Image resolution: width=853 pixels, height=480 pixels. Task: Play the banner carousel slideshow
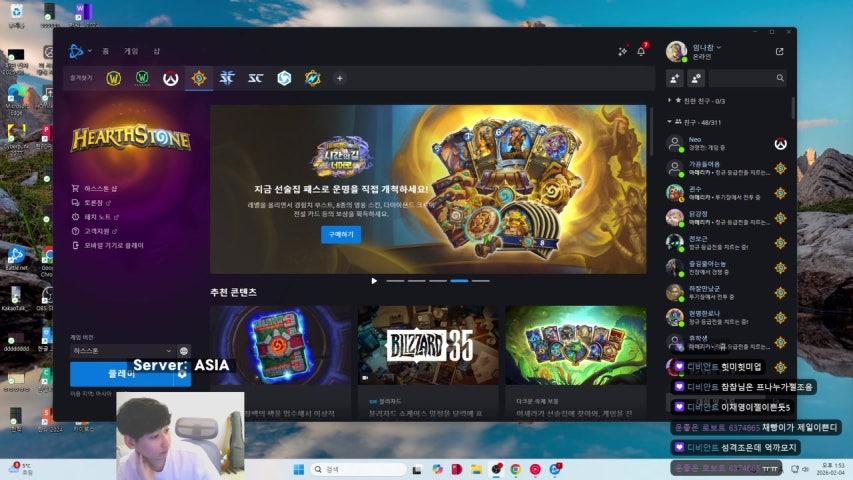tap(374, 281)
